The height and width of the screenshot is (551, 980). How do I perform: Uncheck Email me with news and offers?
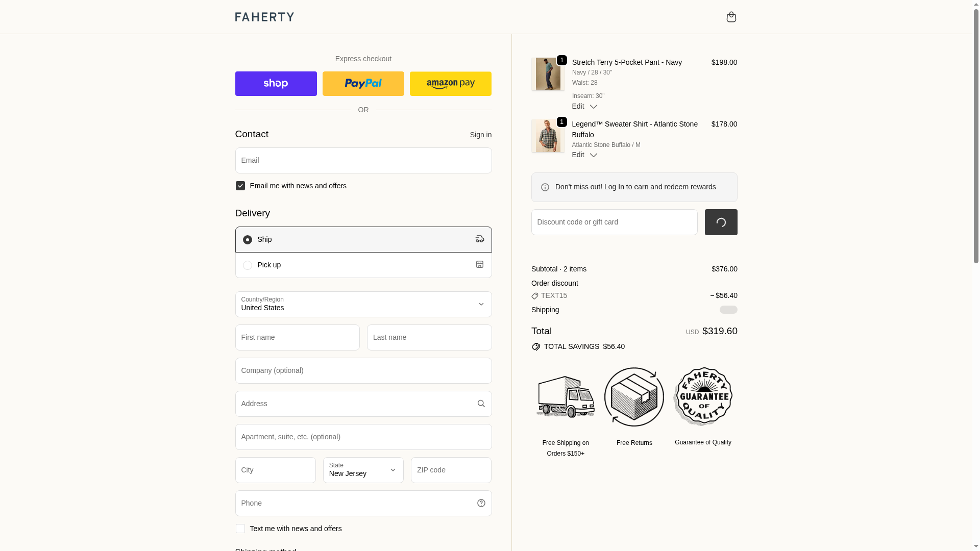tap(240, 186)
